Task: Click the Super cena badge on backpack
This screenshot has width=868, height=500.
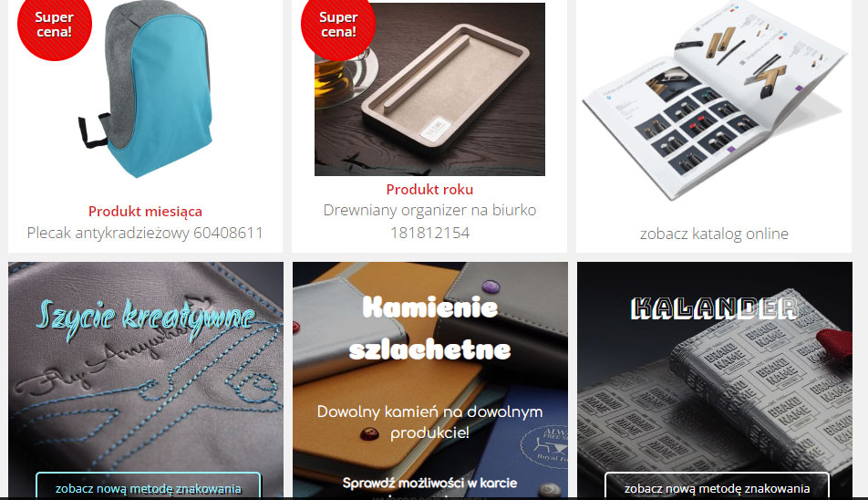Action: (x=55, y=25)
